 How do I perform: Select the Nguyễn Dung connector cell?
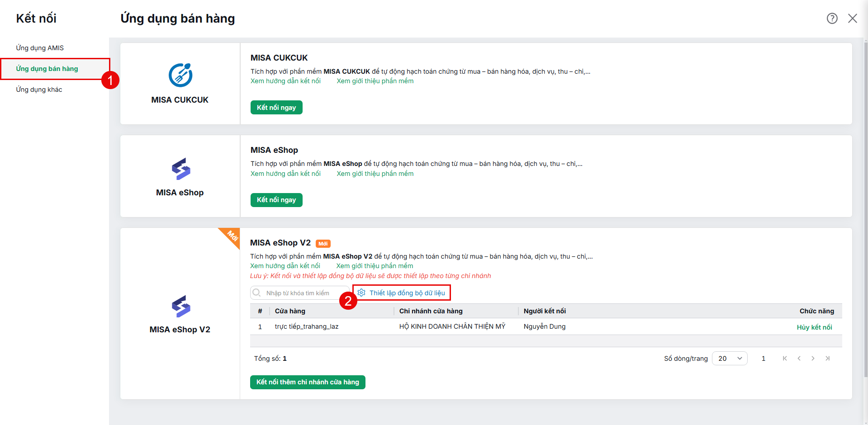pyautogui.click(x=544, y=326)
